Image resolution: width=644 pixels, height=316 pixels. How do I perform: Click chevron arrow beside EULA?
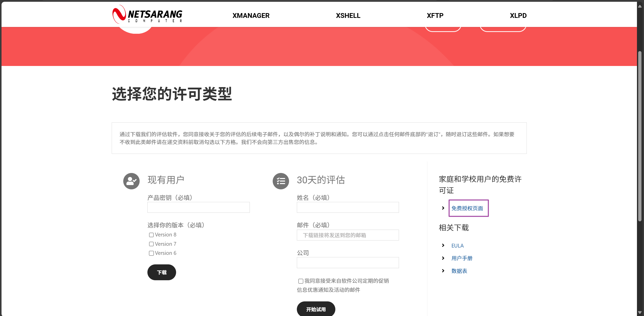click(x=443, y=245)
